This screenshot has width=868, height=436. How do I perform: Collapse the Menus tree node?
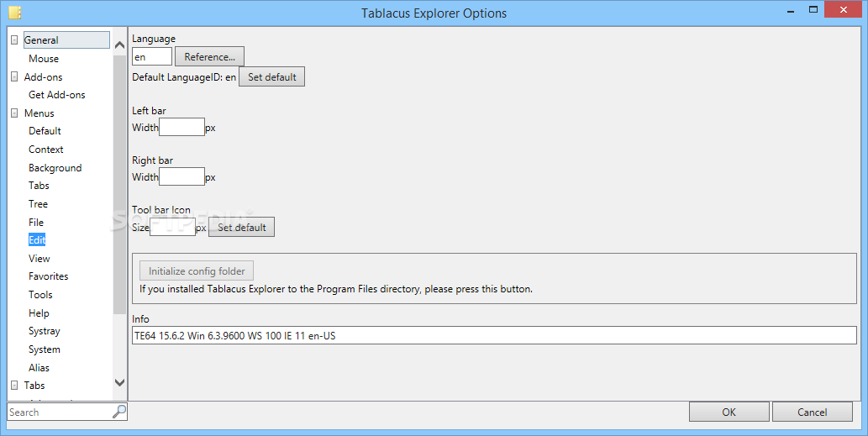14,113
